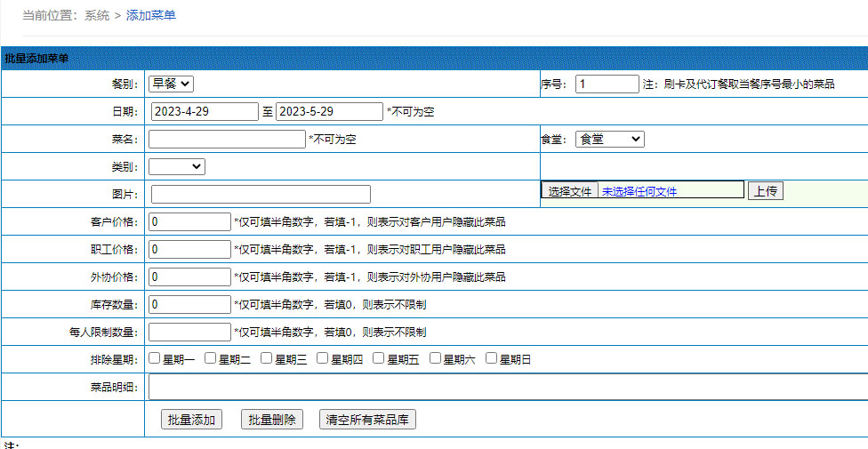Open the 类别 category dropdown
Viewport: 868px width, 449px height.
click(176, 166)
